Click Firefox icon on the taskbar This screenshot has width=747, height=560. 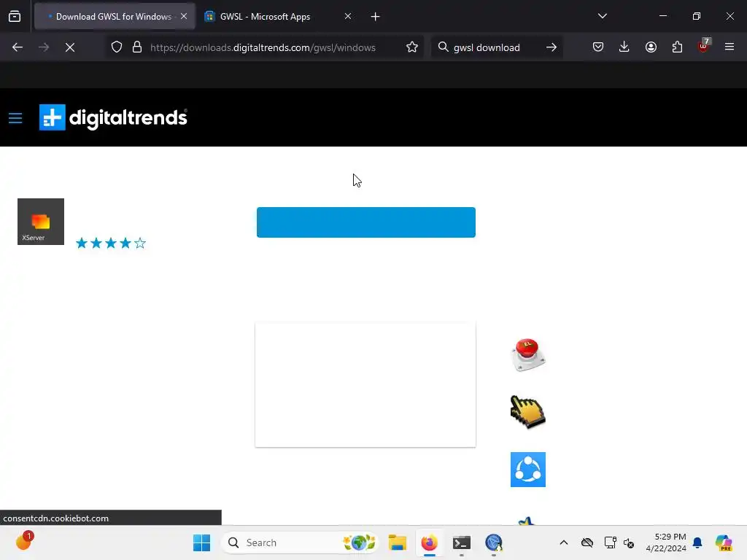pos(429,542)
